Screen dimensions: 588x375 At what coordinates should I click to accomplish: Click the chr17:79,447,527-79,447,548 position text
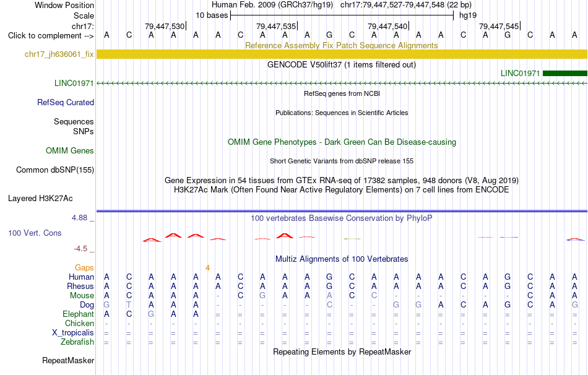[406, 5]
